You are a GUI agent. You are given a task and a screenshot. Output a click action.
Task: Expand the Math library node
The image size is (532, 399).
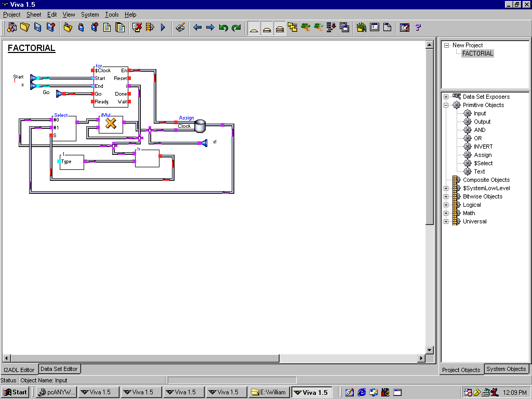coord(446,213)
